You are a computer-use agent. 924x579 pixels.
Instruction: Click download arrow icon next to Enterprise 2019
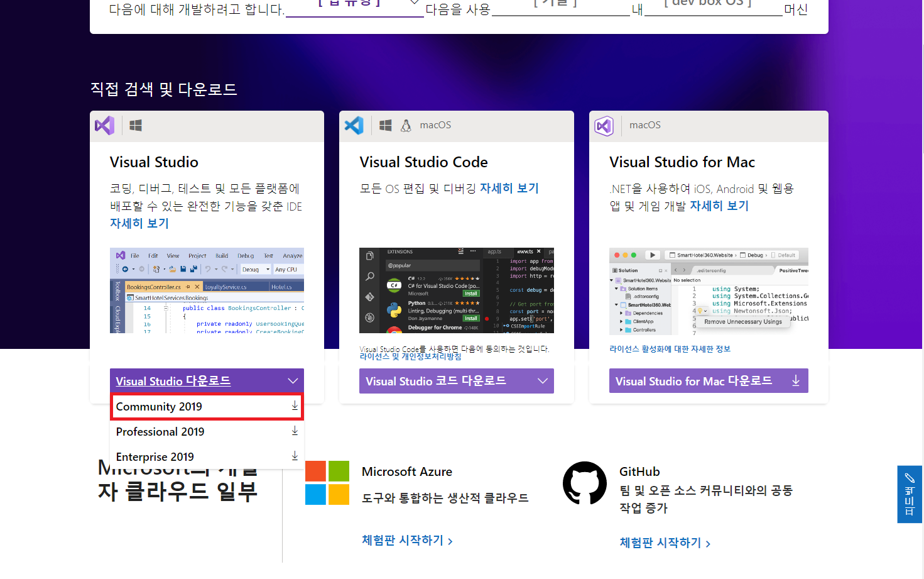point(295,456)
